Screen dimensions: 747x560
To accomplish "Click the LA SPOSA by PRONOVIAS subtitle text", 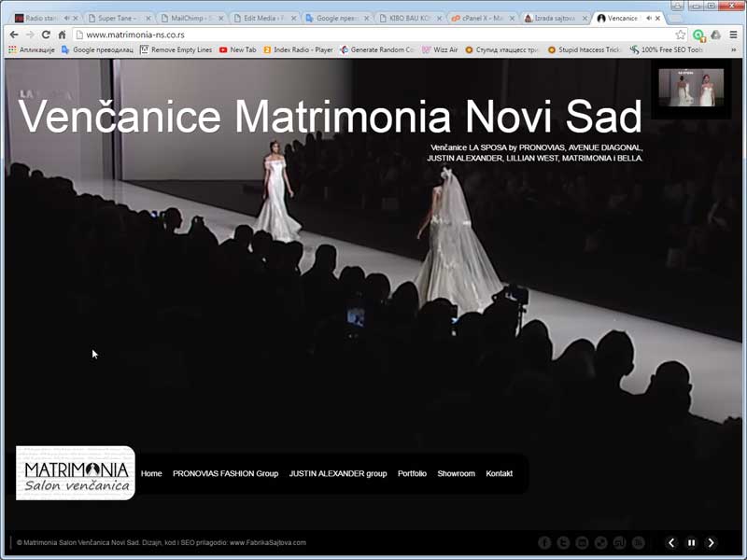I will point(534,153).
